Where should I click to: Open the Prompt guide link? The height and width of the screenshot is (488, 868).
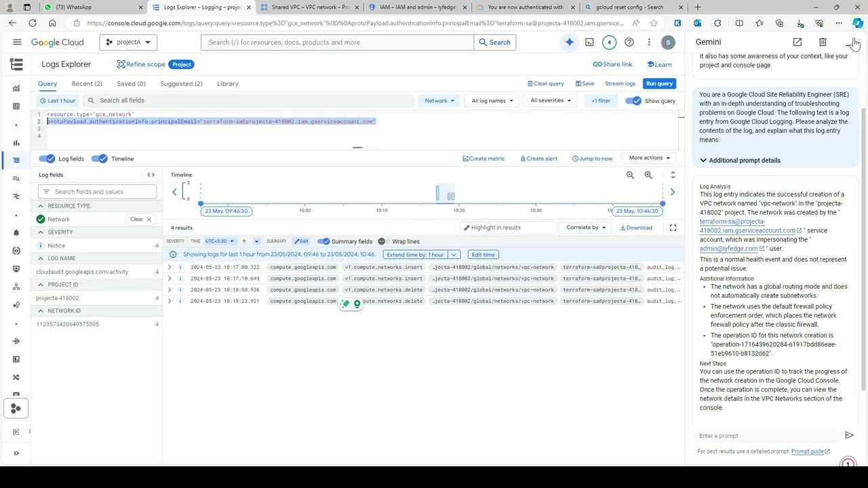tap(810, 451)
